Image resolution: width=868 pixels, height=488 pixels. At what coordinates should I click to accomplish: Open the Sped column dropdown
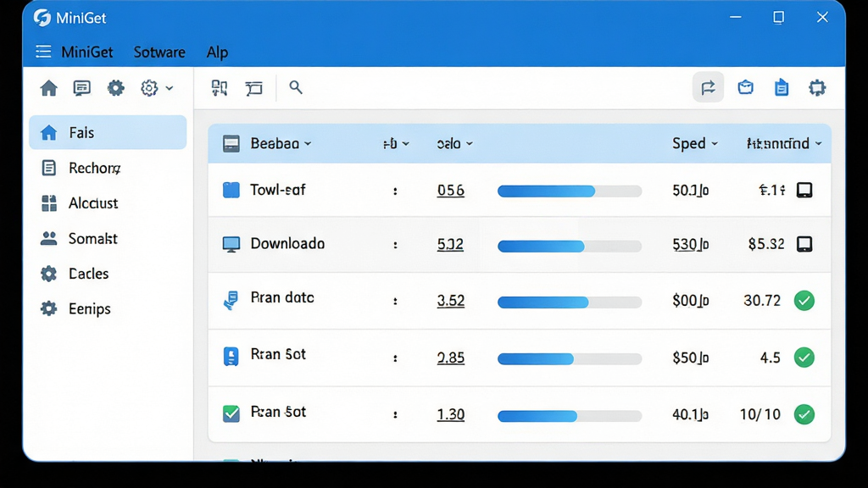click(x=715, y=144)
